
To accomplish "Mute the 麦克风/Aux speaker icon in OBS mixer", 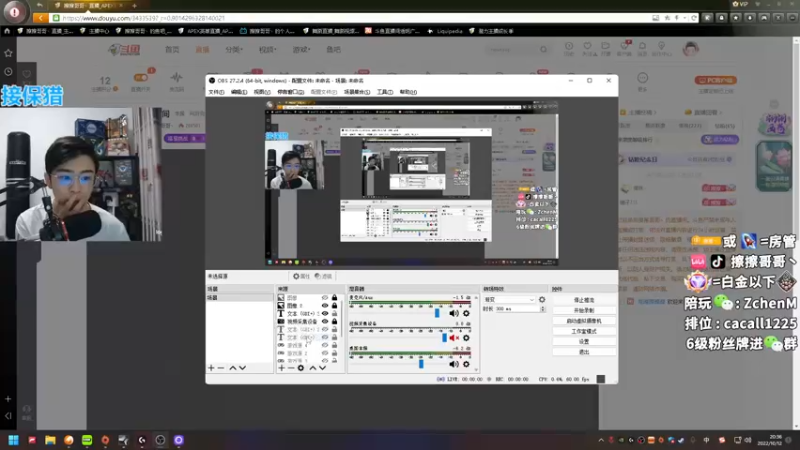I will [x=453, y=313].
